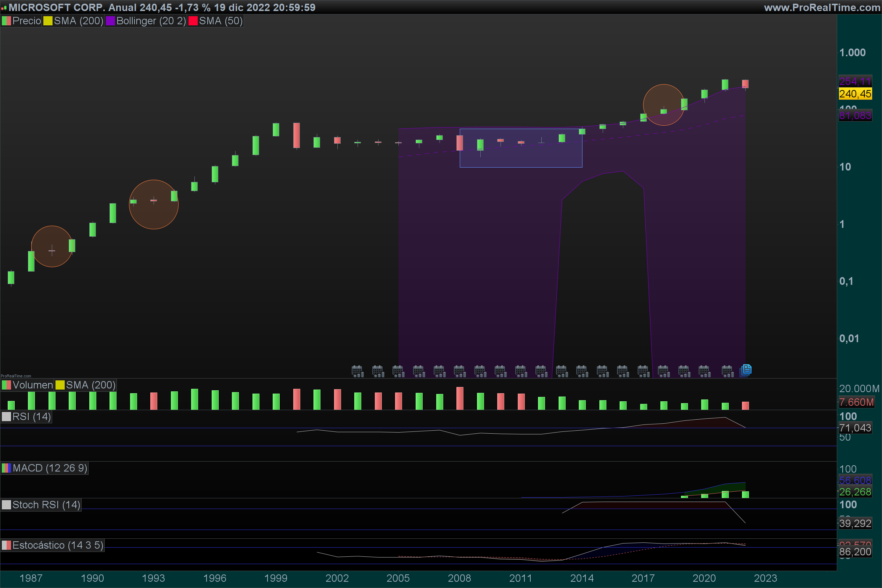Screen dimensions: 882x588
Task: Click the blue news documents icon
Action: point(746,370)
